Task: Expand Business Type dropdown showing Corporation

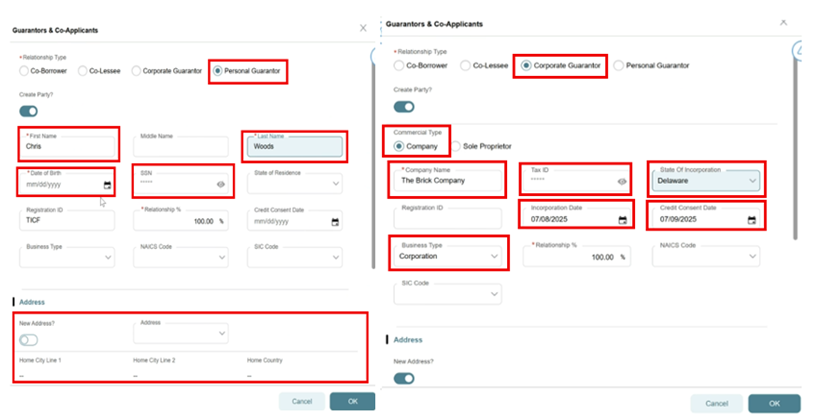Action: click(493, 257)
